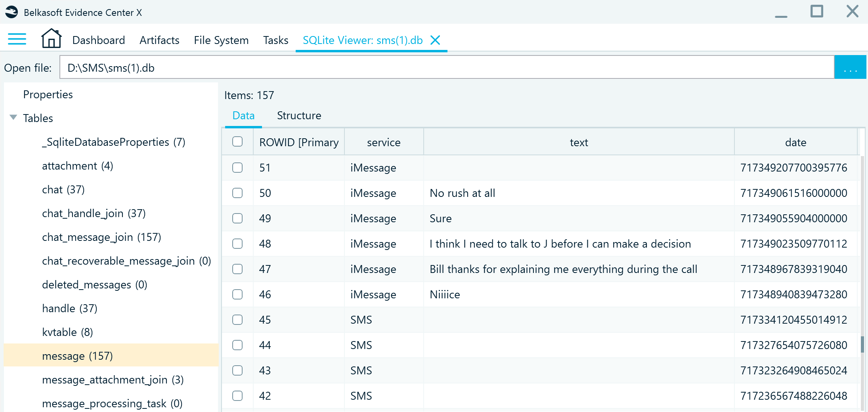868x412 pixels.
Task: Sort by ROWID [Primary column header
Action: click(x=299, y=142)
